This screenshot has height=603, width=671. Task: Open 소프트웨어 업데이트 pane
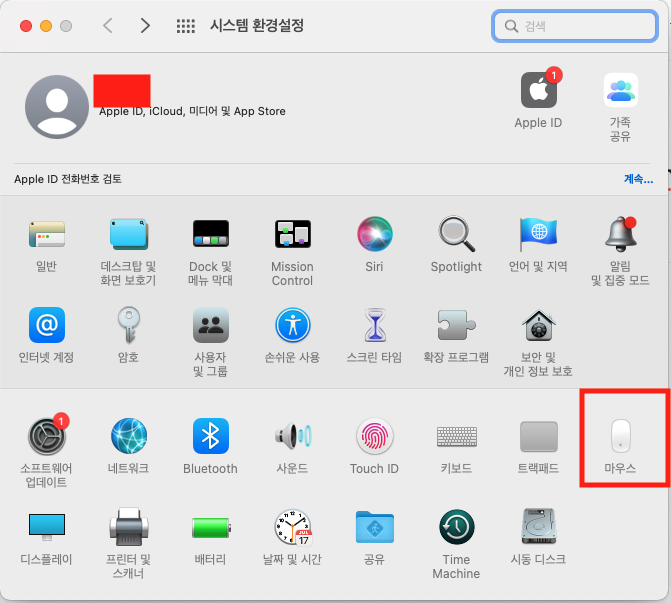[47, 436]
